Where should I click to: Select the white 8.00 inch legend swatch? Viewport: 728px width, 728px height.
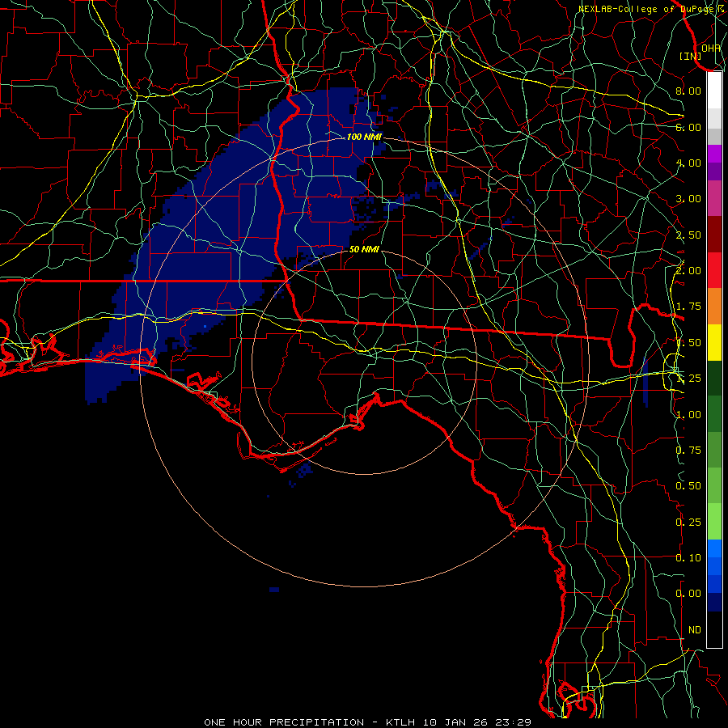[714, 91]
